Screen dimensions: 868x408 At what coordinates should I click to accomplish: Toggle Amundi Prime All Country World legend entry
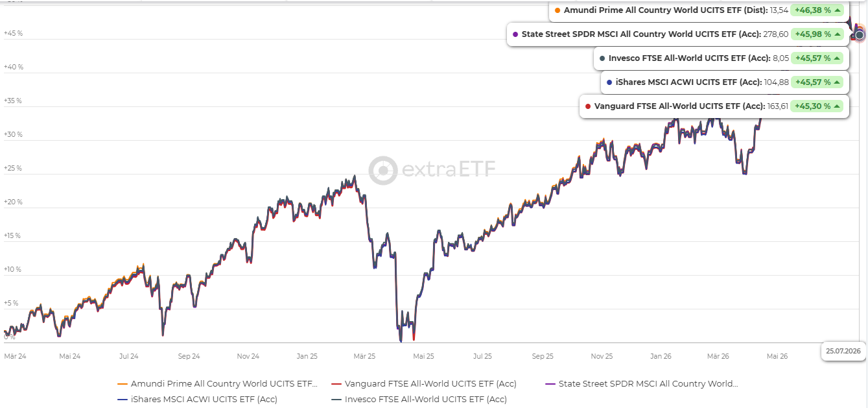tap(217, 384)
